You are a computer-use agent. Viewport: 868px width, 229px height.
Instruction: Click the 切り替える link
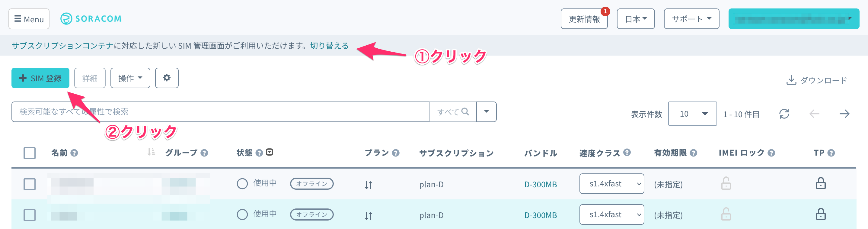pyautogui.click(x=329, y=46)
